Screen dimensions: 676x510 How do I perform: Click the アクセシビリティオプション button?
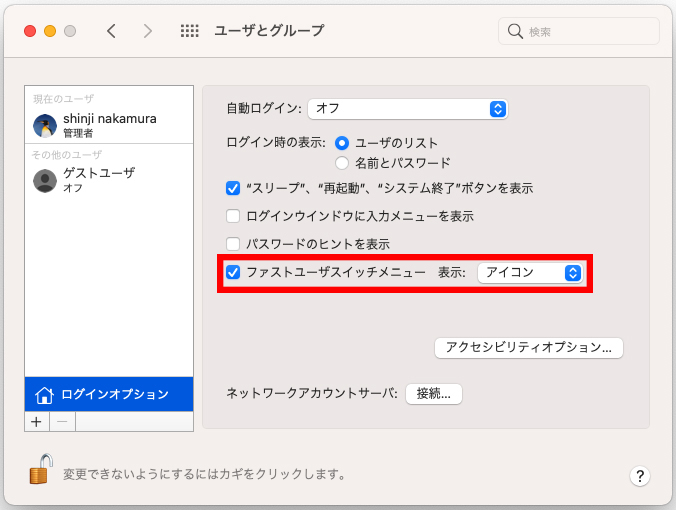click(529, 348)
